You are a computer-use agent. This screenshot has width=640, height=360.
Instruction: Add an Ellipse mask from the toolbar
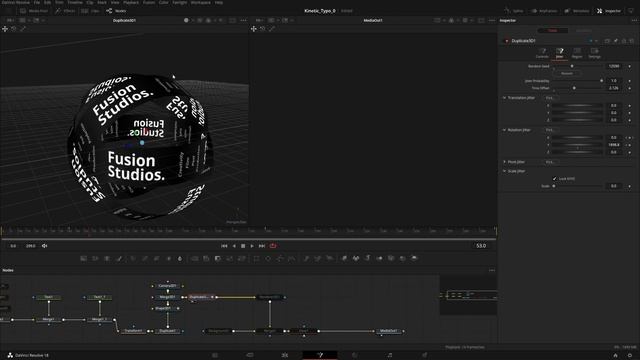pyautogui.click(x=268, y=258)
